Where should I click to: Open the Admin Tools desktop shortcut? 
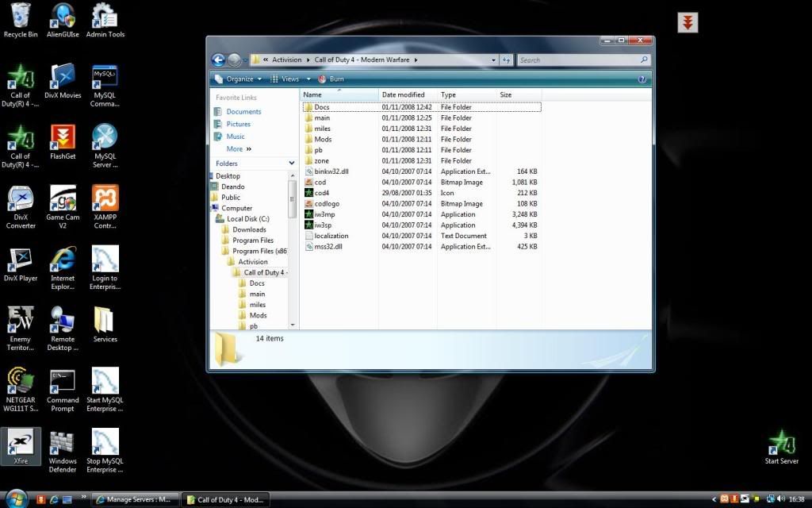[x=105, y=21]
